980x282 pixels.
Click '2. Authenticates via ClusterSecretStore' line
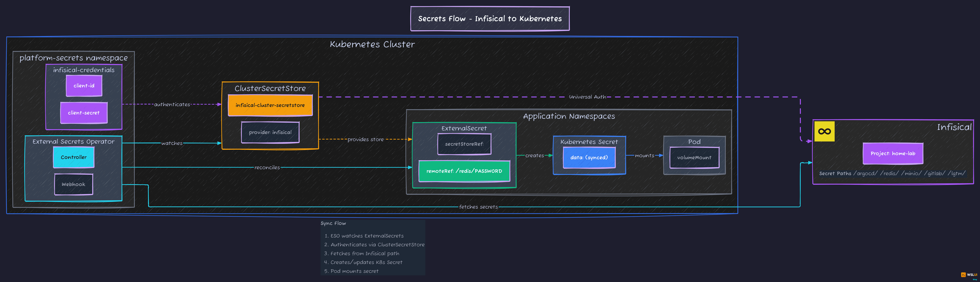374,245
